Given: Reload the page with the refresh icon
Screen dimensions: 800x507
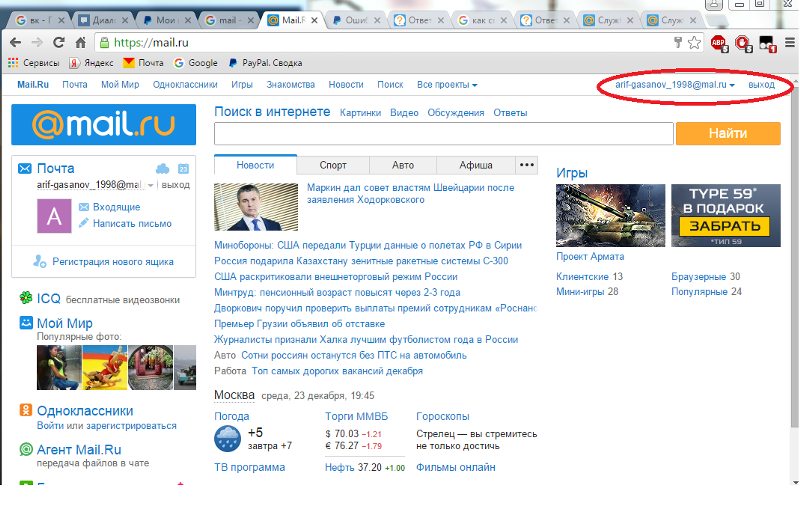Looking at the screenshot, I should (59, 42).
